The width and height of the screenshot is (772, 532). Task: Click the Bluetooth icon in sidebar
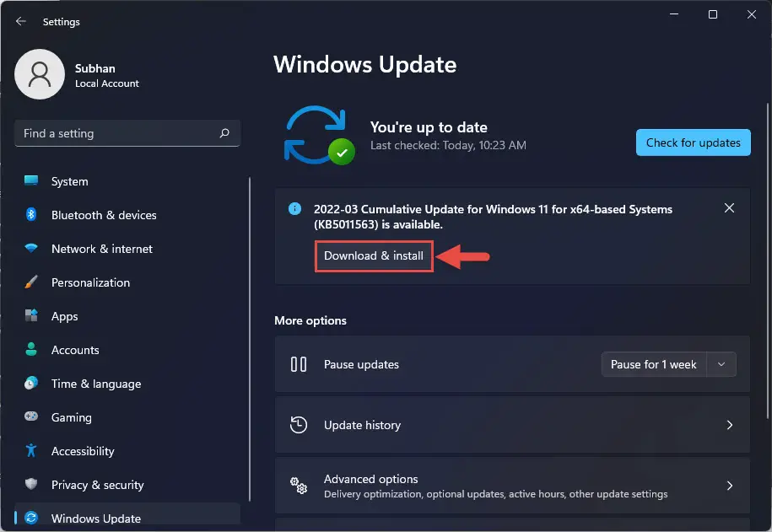[31, 214]
